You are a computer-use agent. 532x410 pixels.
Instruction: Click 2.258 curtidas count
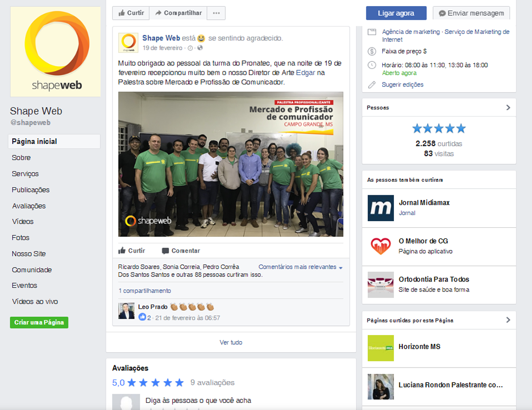439,144
